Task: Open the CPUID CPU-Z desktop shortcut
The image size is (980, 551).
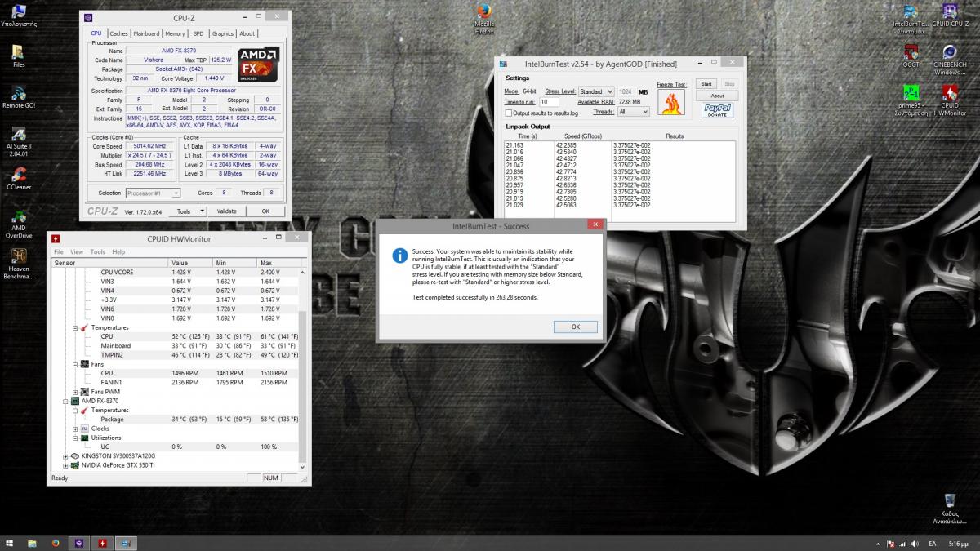Action: tap(950, 16)
